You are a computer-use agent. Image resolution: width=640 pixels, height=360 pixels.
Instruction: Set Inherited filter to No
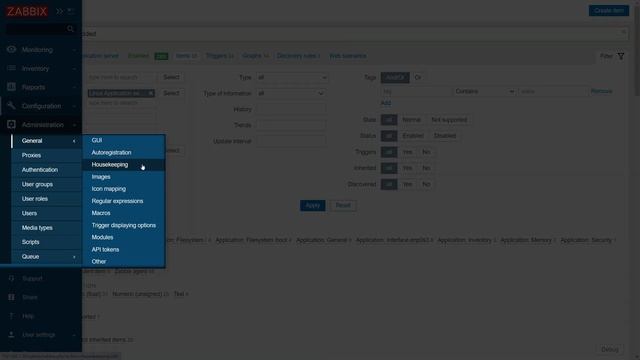(426, 168)
